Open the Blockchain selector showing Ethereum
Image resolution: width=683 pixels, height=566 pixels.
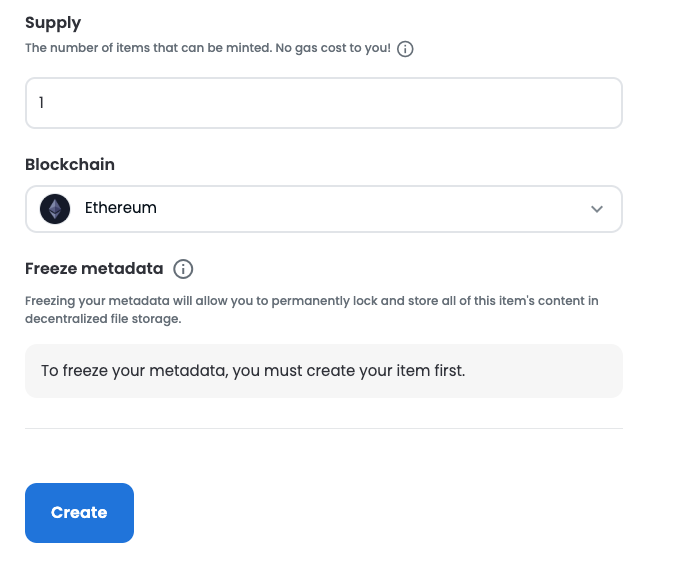coord(323,209)
